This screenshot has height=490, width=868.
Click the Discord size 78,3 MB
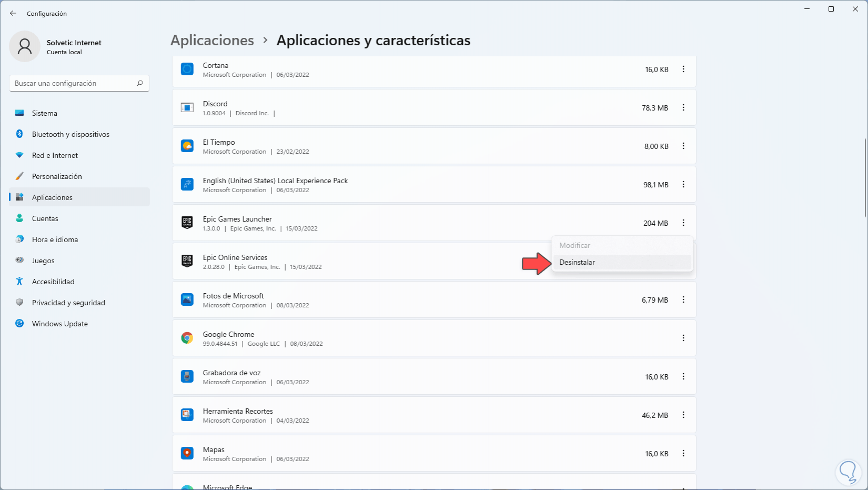click(x=655, y=108)
